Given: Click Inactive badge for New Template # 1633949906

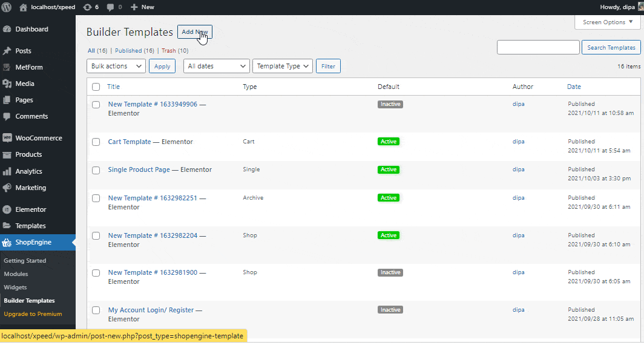Looking at the screenshot, I should (390, 104).
